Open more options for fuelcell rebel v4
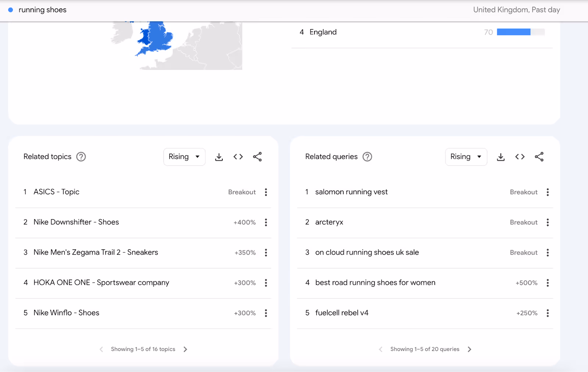Image resolution: width=588 pixels, height=372 pixels. pyautogui.click(x=548, y=313)
